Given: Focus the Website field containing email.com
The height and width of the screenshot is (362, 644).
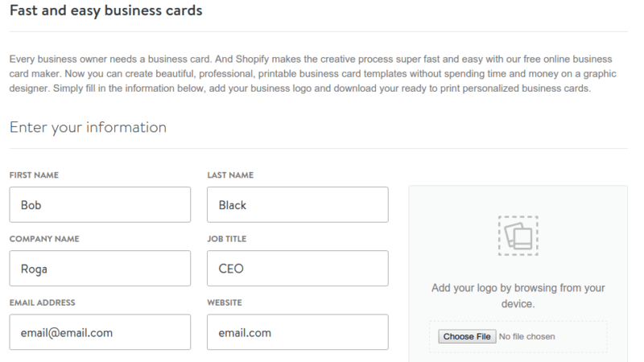Looking at the screenshot, I should pos(297,332).
